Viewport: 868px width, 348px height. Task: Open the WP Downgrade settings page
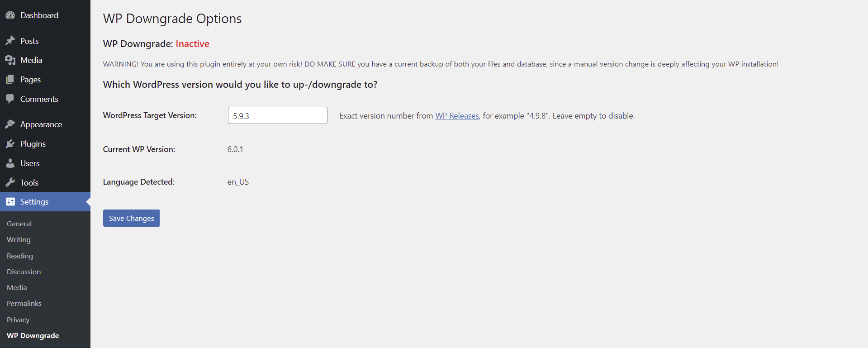tap(33, 335)
